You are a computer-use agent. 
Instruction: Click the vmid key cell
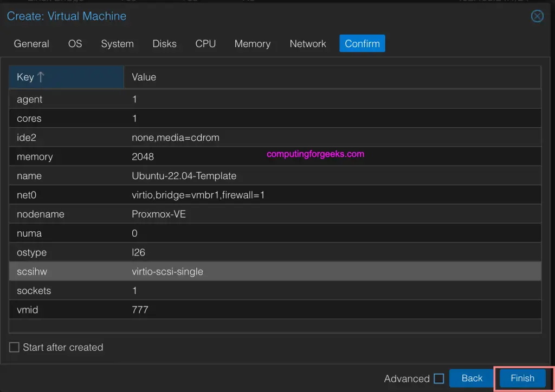click(x=66, y=309)
